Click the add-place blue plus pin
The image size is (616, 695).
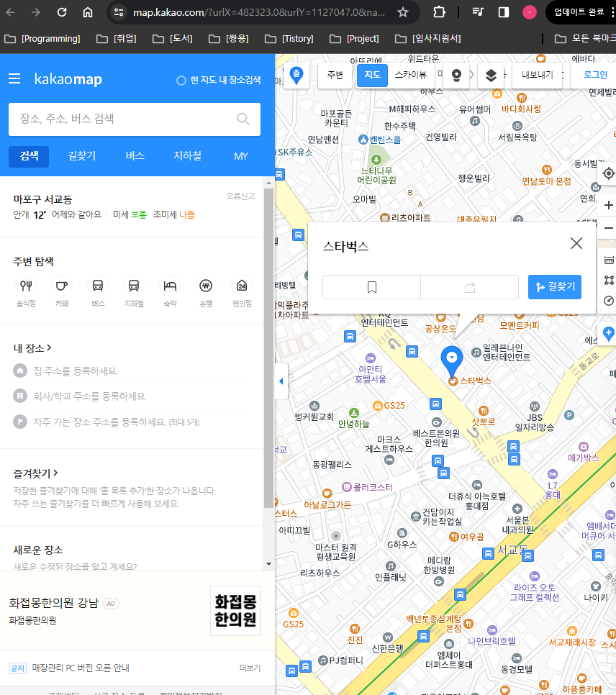(x=609, y=333)
